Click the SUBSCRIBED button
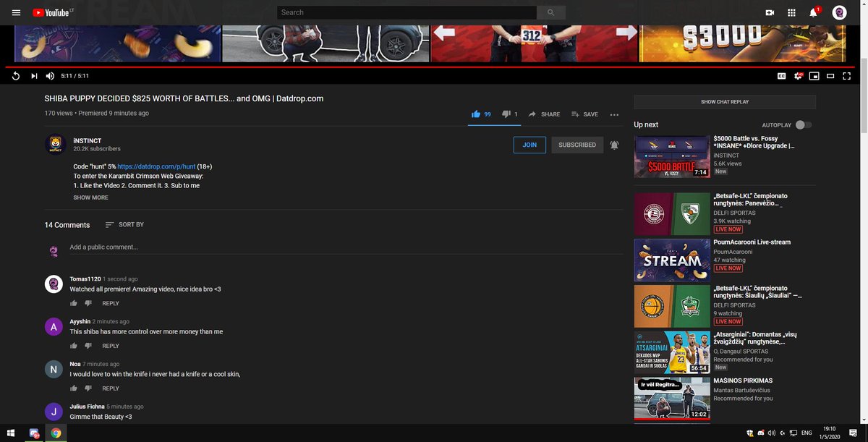868x442 pixels. point(577,145)
